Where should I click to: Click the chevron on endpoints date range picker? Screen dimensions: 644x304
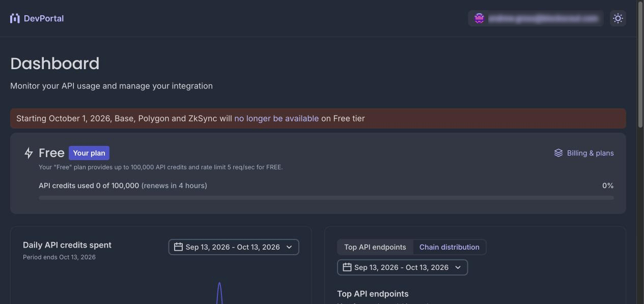coord(458,267)
